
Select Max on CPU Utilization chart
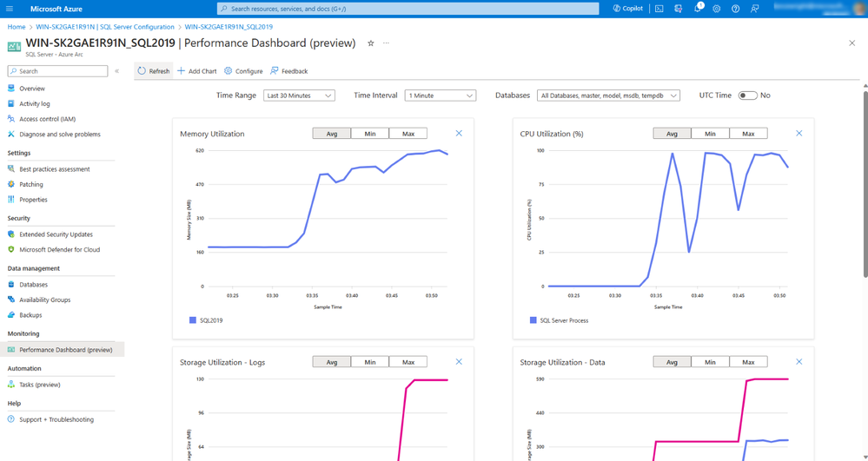(x=748, y=134)
